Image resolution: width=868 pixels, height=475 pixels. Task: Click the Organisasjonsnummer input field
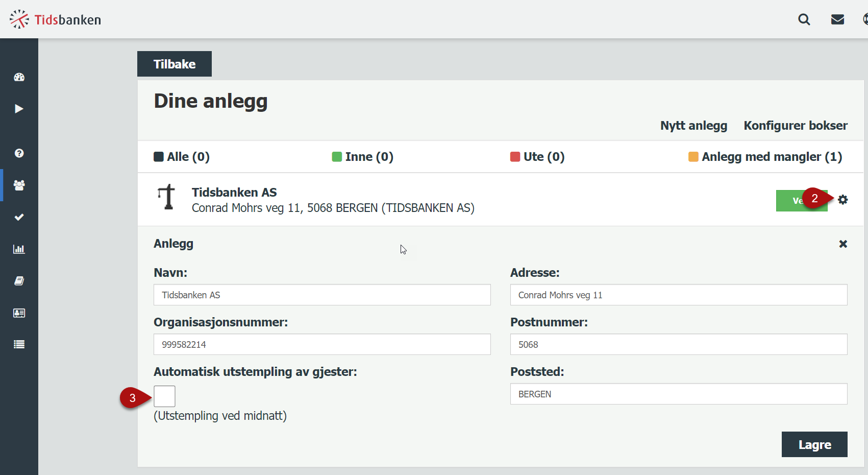[322, 344]
